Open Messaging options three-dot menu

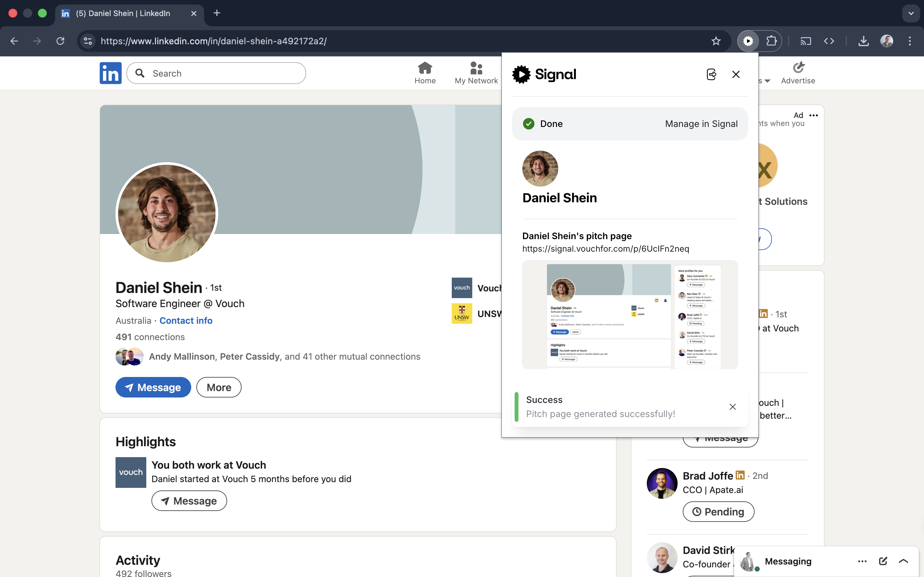coord(862,561)
